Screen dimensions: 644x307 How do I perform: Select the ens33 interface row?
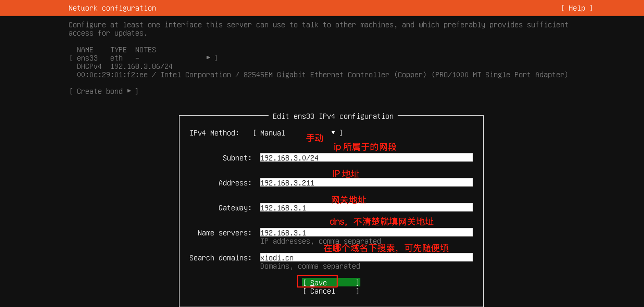click(x=143, y=58)
